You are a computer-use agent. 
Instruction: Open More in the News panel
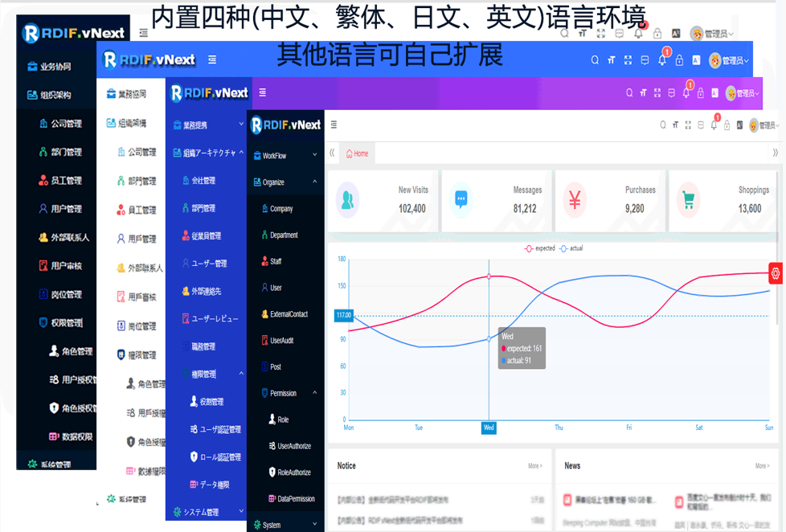coord(760,465)
